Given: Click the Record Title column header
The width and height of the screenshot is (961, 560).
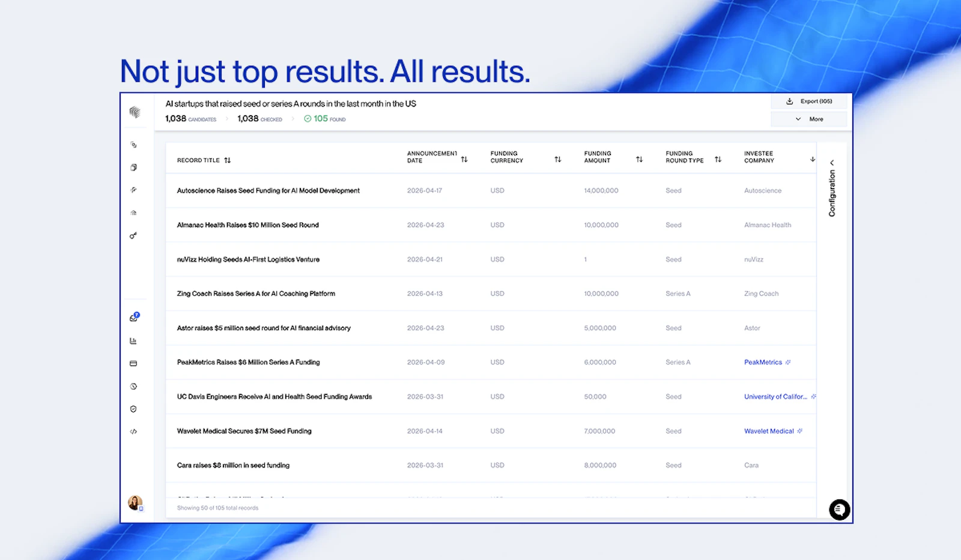Looking at the screenshot, I should click(198, 160).
